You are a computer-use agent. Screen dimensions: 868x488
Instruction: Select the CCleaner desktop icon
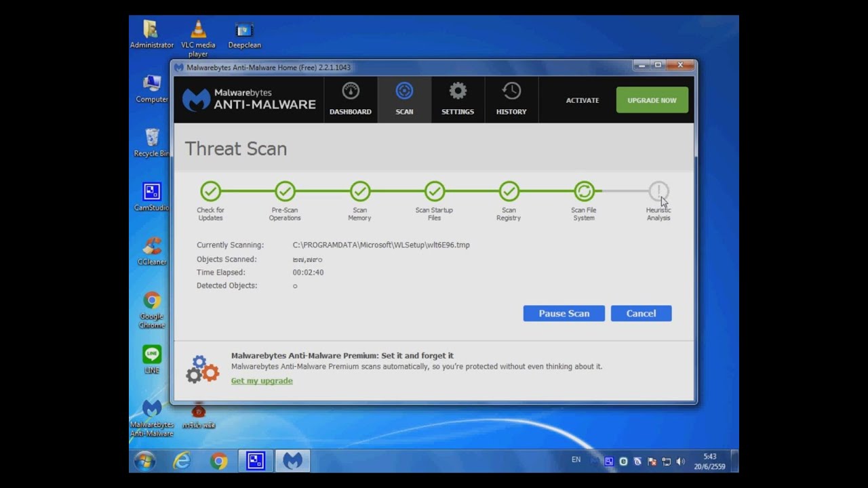(x=152, y=251)
